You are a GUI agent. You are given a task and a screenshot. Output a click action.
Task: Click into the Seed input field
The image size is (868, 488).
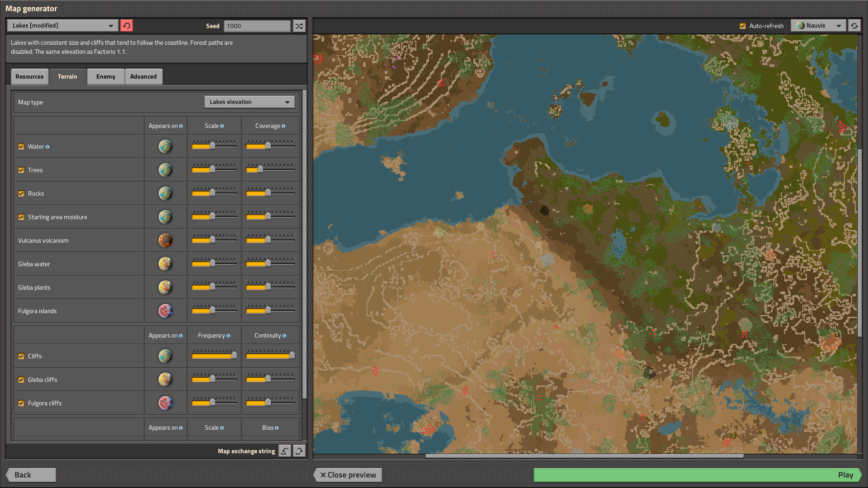tap(257, 26)
